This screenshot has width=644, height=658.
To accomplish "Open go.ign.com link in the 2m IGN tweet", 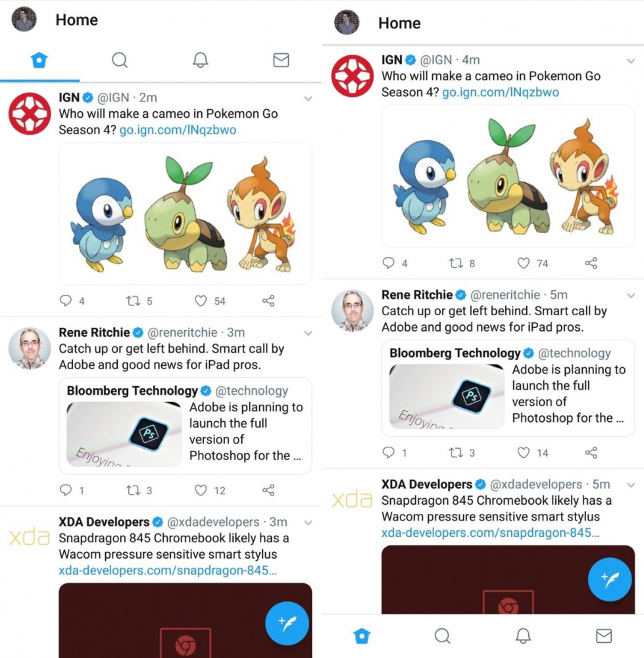I will click(178, 130).
